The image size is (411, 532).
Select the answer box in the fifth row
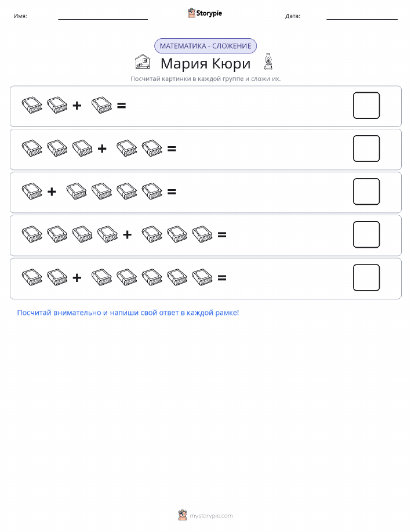click(x=366, y=277)
